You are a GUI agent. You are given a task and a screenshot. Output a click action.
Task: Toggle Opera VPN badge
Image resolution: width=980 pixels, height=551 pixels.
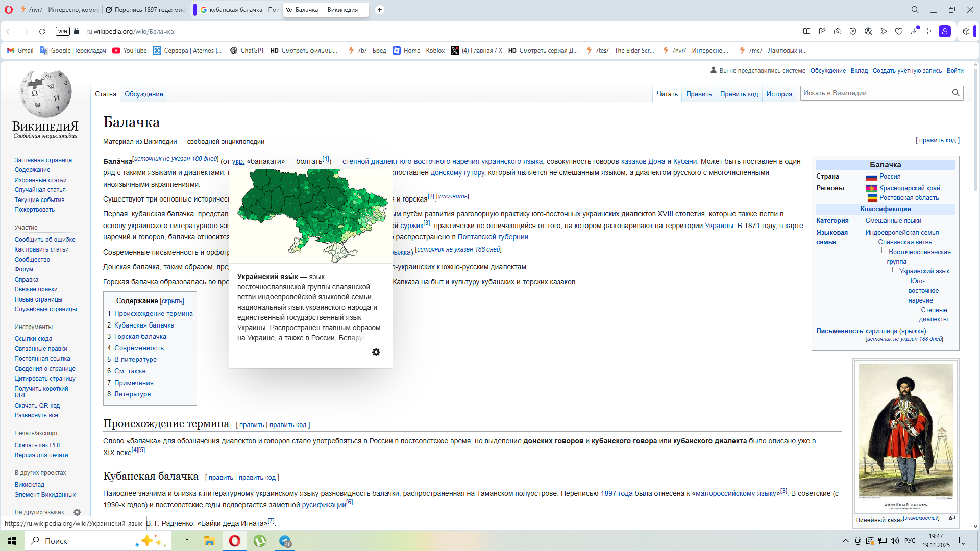click(x=62, y=31)
